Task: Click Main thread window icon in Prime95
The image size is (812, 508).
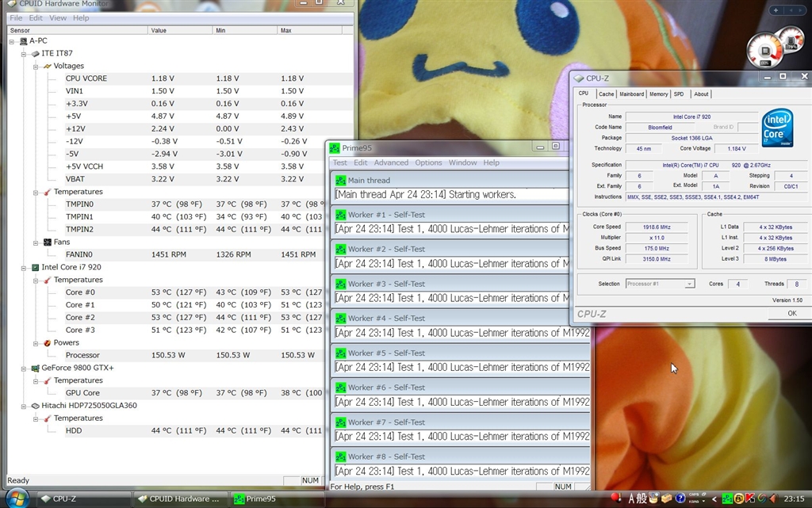Action: (x=340, y=180)
